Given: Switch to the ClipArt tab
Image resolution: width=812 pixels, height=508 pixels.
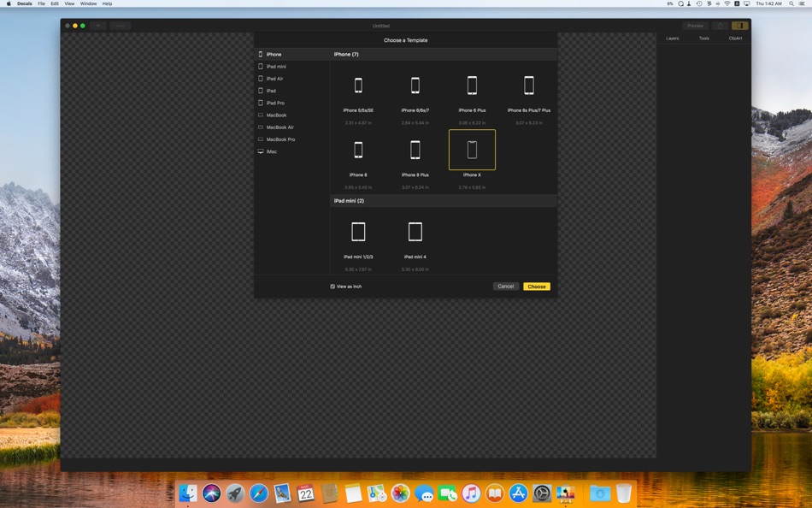Looking at the screenshot, I should [x=735, y=38].
